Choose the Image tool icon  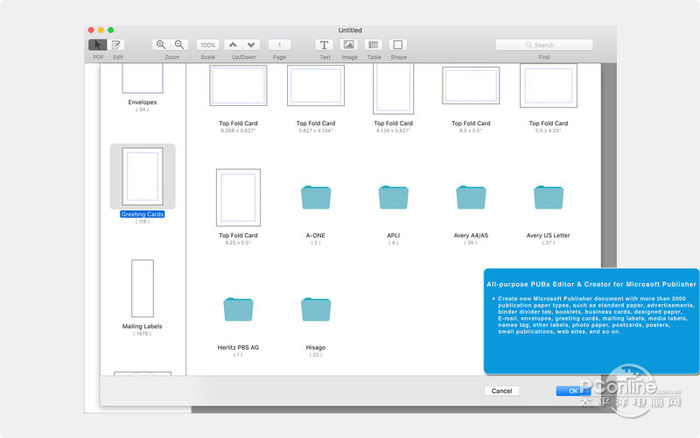point(349,45)
